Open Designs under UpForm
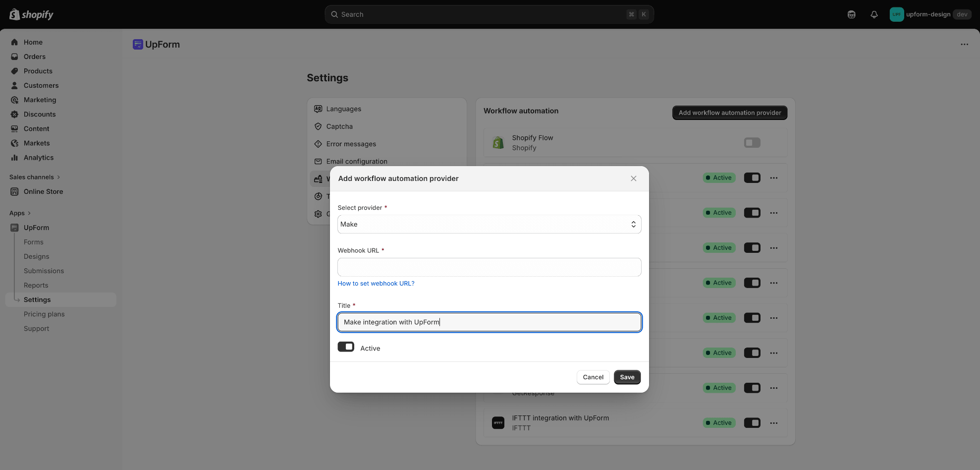Viewport: 980px width, 470px height. [x=37, y=256]
